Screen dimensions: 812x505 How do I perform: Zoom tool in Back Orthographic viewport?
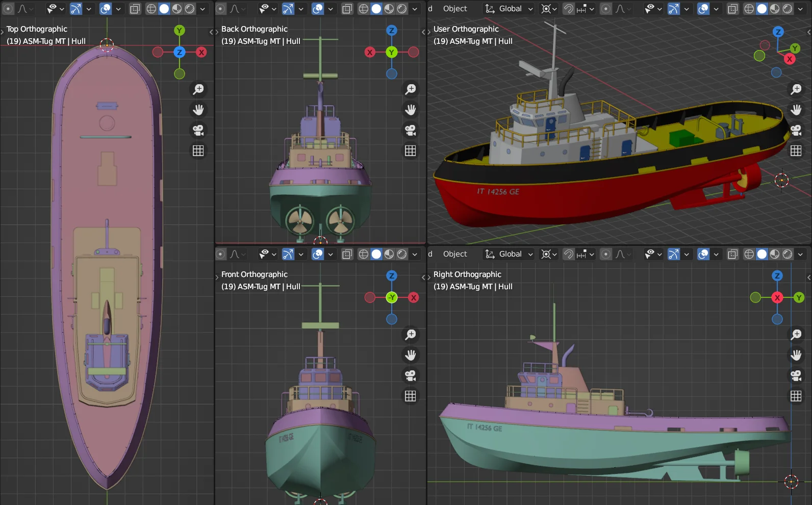coord(411,89)
